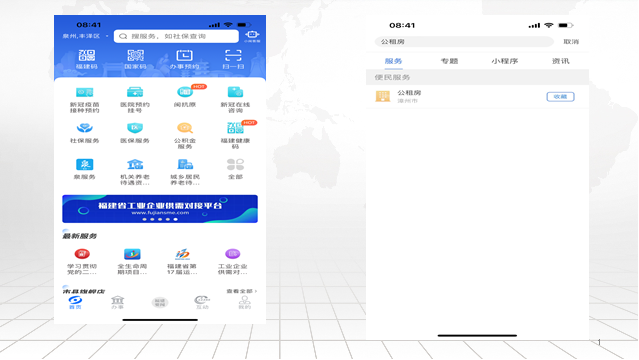Tap the robot customer service icon
The height and width of the screenshot is (360, 639).
point(252,35)
